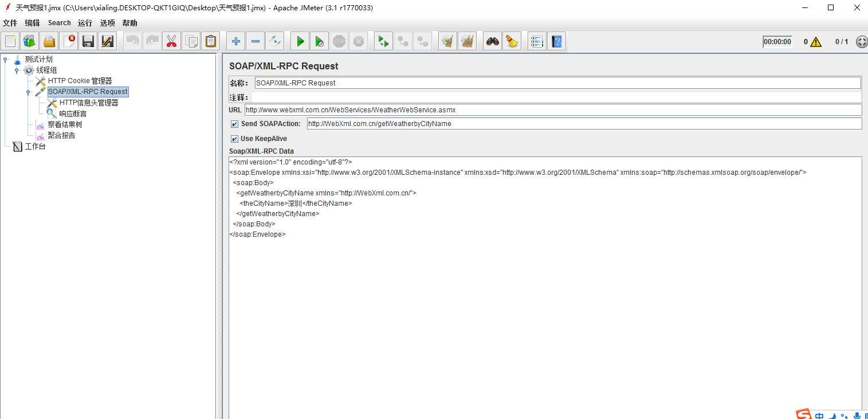This screenshot has width=868, height=419.
Task: Click the Copy icon in toolbar
Action: [191, 41]
